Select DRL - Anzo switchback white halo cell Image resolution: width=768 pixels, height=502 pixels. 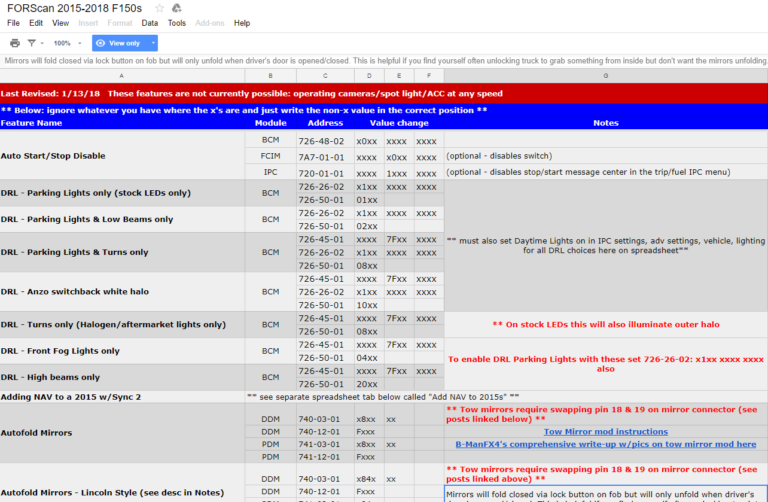(122, 292)
